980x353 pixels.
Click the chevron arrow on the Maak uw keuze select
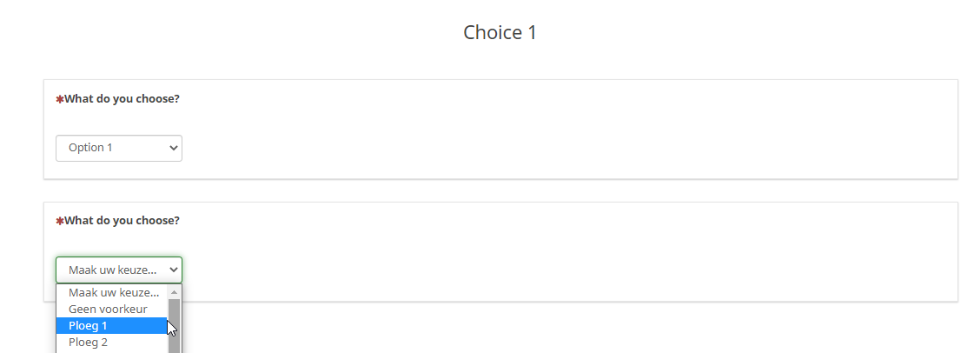(172, 270)
